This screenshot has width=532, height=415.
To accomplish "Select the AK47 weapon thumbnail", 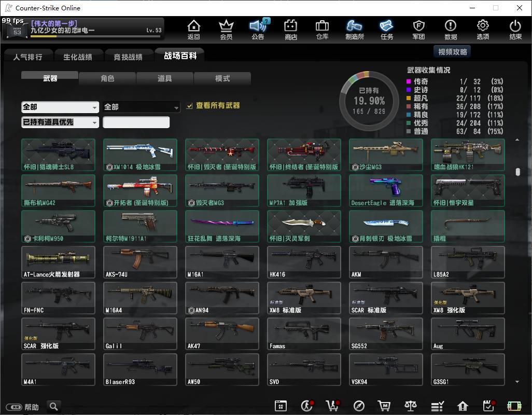I will 222,334.
